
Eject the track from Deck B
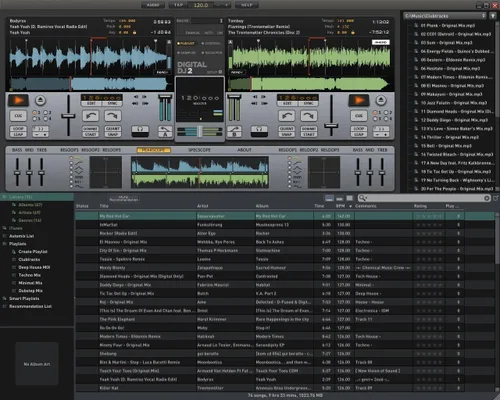381,100
